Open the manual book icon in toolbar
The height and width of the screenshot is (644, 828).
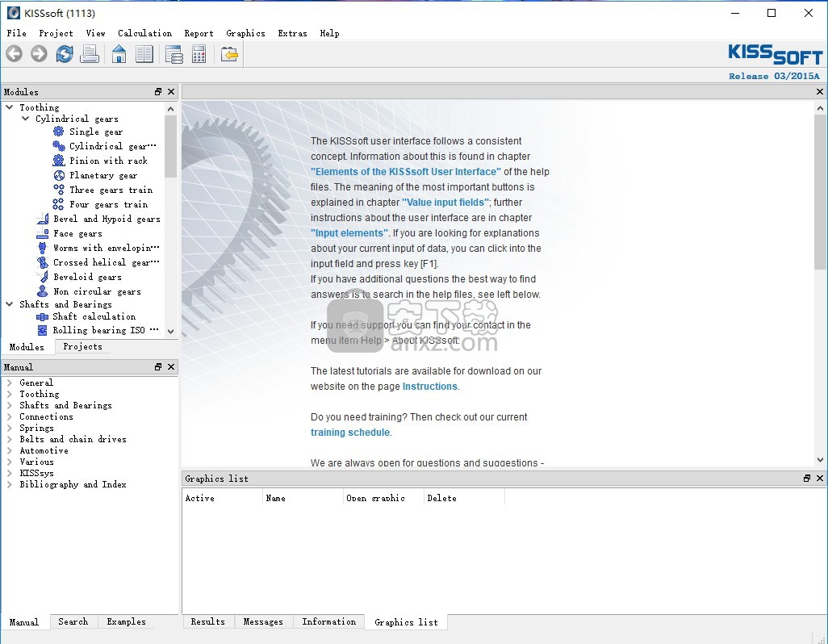coord(144,54)
